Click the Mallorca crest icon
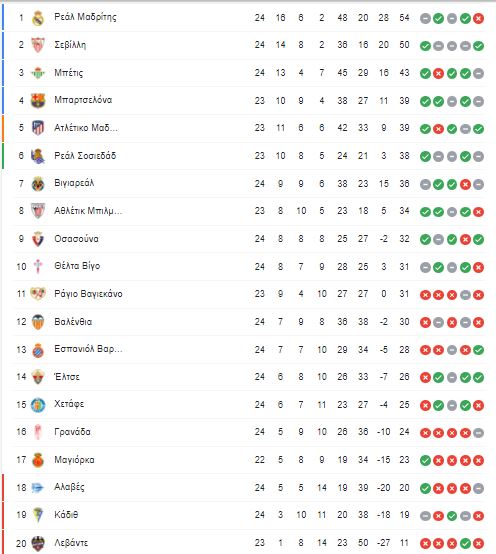The height and width of the screenshot is (554, 496). click(38, 460)
